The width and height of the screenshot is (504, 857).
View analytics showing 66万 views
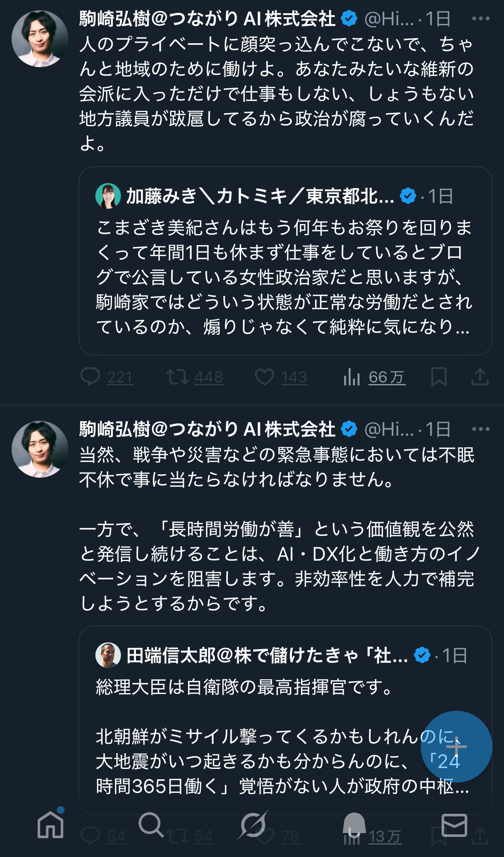coord(374,377)
